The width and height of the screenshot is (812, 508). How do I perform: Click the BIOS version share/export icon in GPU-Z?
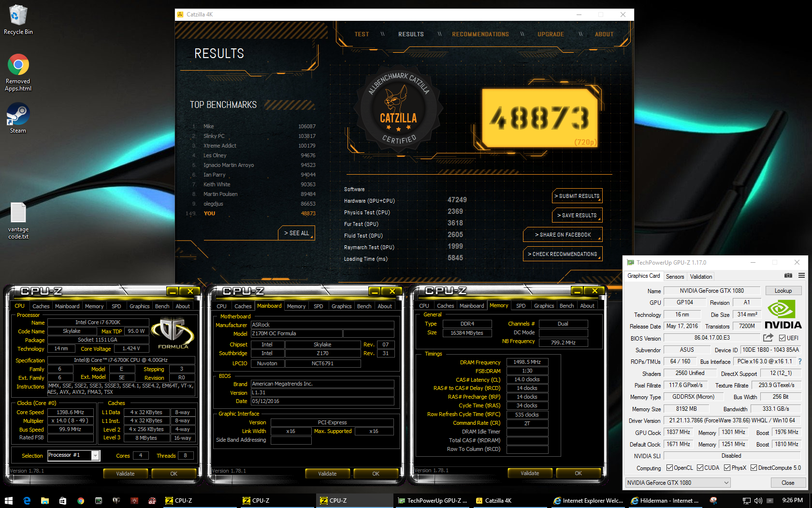pos(768,338)
